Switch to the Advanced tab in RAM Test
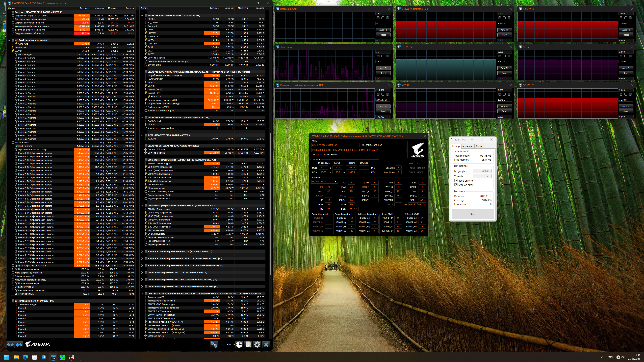Screen dimensions: 644x362 [468, 146]
